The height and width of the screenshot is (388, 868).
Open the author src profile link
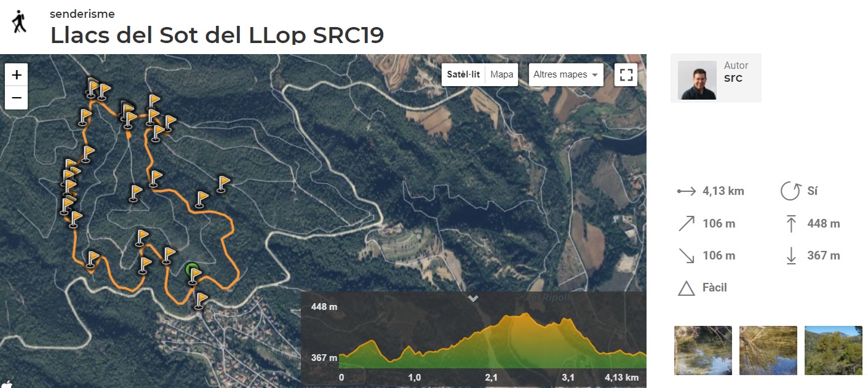click(733, 78)
